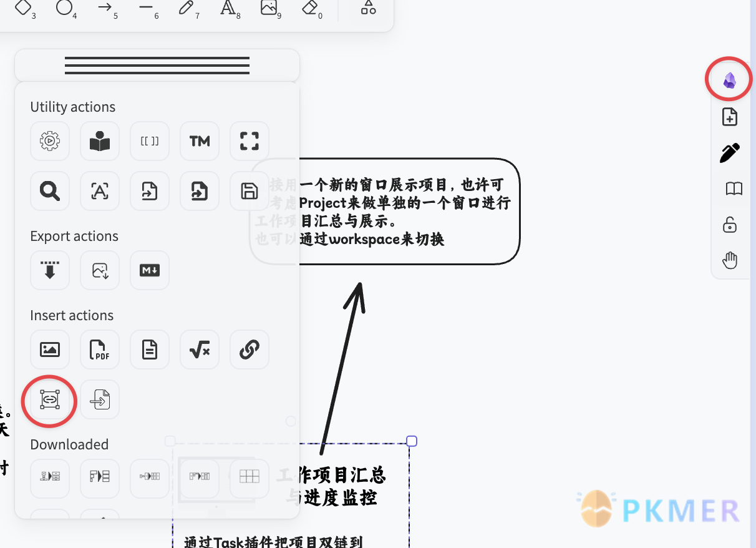Click the '与进度监控' canvas text
Screen dimensions: 756x548
point(331,497)
